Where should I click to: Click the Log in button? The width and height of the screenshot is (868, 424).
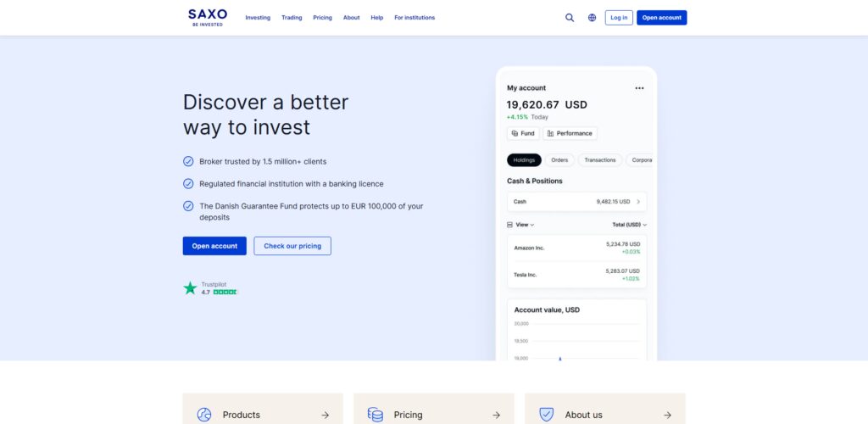click(x=619, y=18)
